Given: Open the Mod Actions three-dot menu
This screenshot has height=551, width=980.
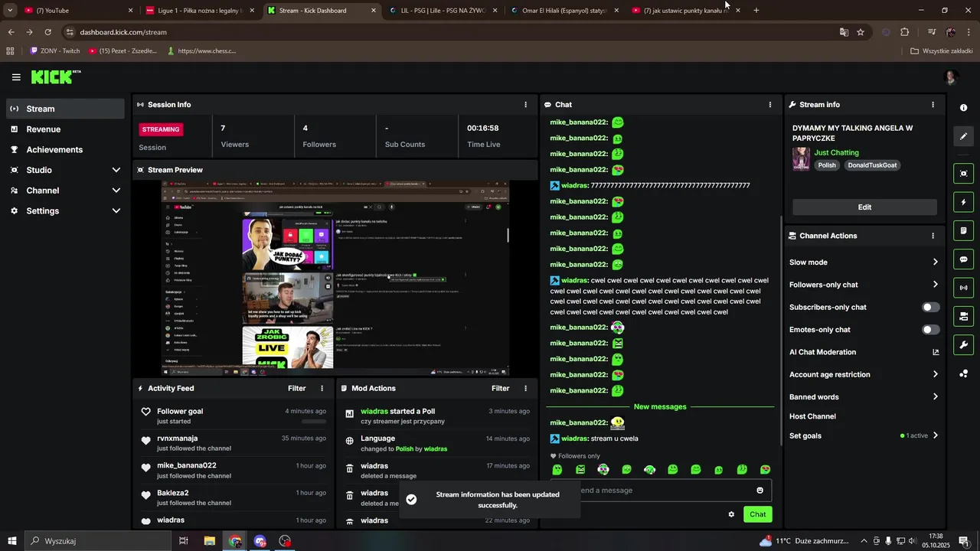Looking at the screenshot, I should coord(525,389).
